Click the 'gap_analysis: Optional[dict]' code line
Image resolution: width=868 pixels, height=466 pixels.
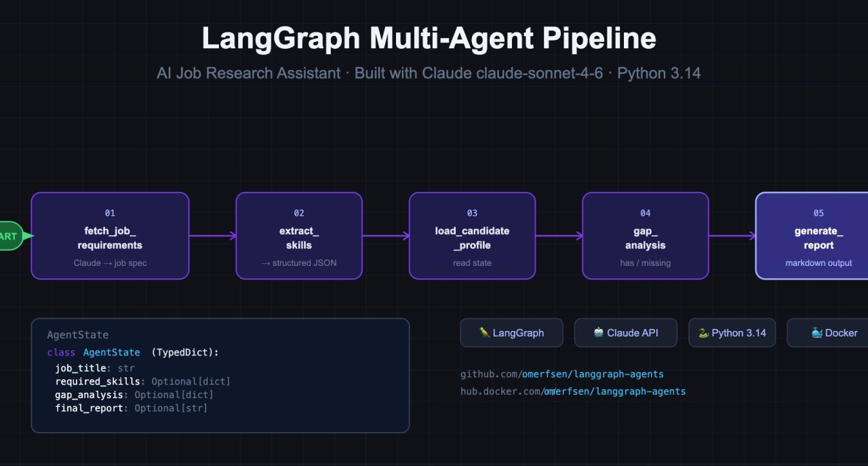pos(134,395)
